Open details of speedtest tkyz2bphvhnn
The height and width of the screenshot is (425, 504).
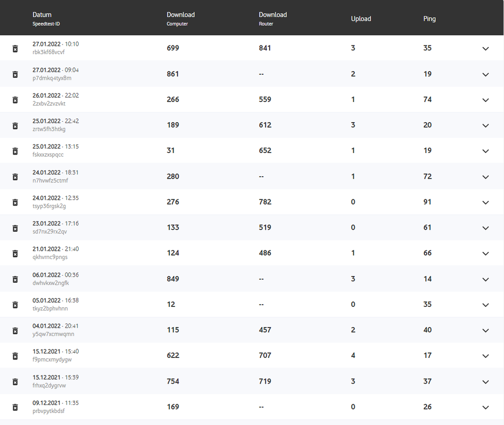485,305
